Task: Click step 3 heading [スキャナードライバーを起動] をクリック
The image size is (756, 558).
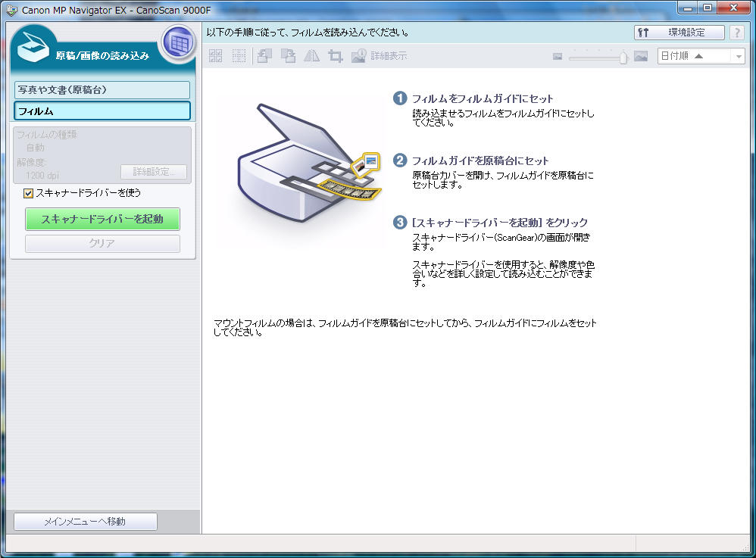Action: (499, 223)
